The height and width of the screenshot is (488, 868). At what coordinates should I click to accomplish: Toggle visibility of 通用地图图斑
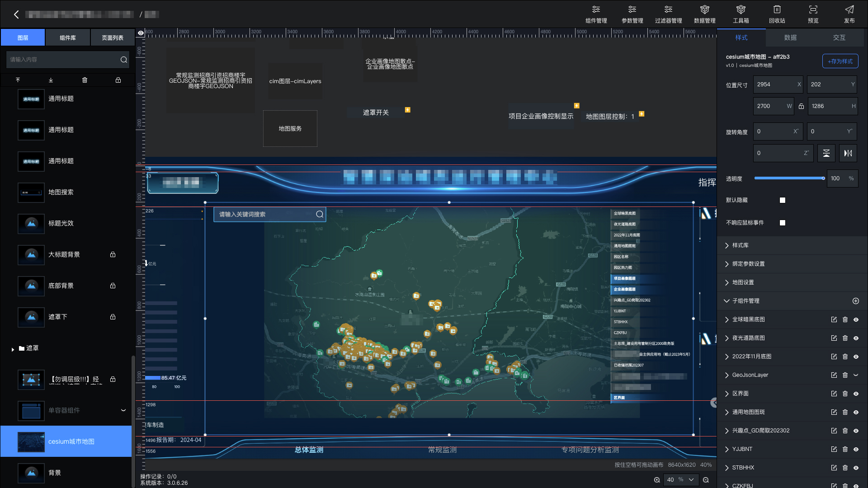pyautogui.click(x=856, y=412)
